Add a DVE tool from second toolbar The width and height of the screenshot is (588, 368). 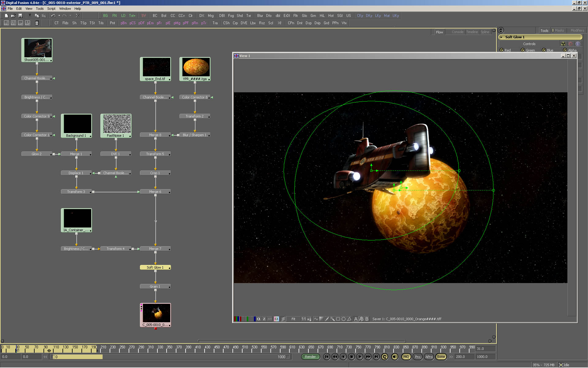[x=244, y=23]
